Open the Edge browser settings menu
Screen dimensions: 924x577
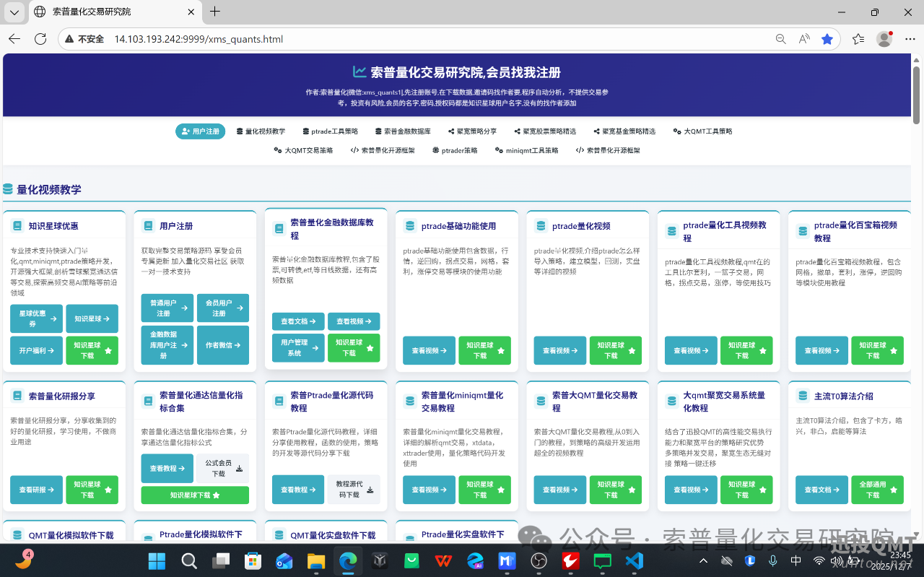pyautogui.click(x=909, y=39)
